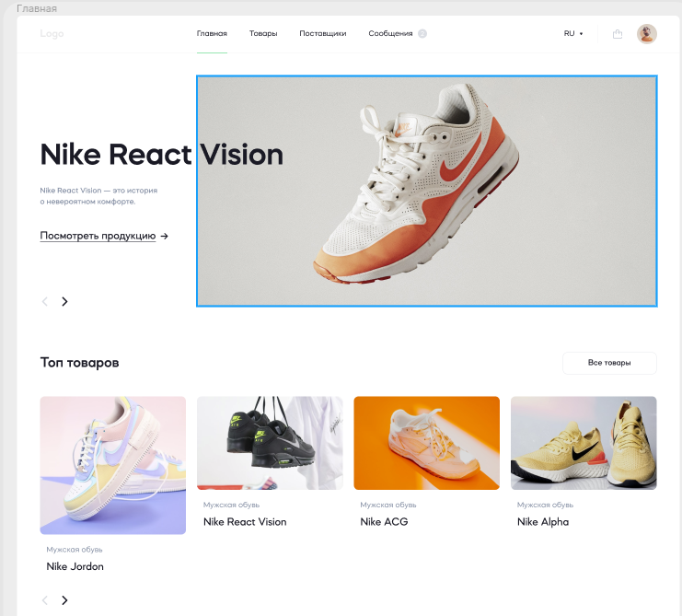Show next hero slide with right chevron

tap(64, 301)
